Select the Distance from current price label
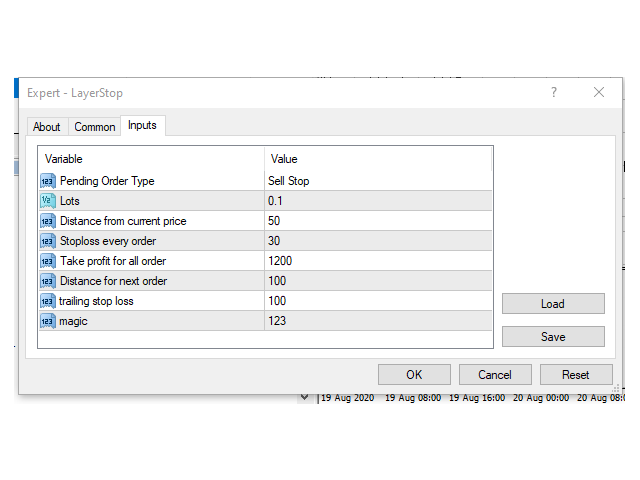 [x=123, y=221]
